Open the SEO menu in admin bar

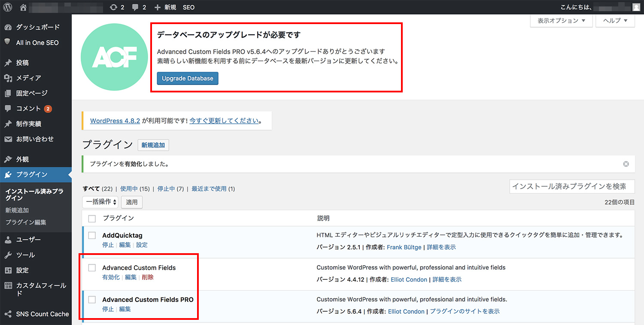click(188, 7)
